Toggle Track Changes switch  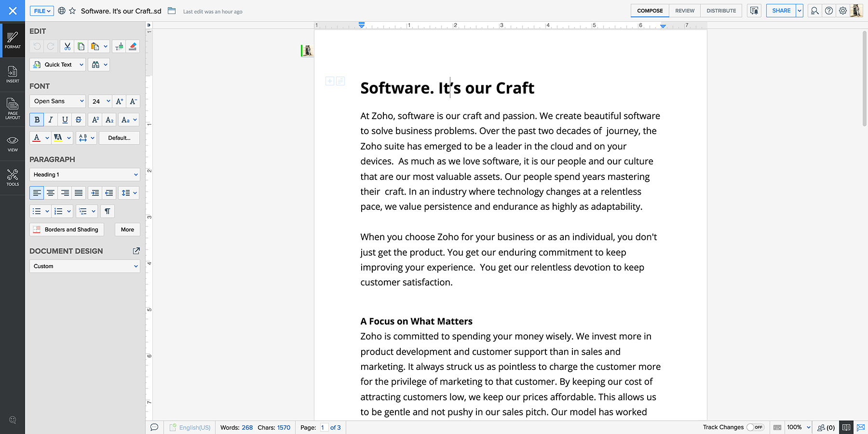click(x=755, y=427)
